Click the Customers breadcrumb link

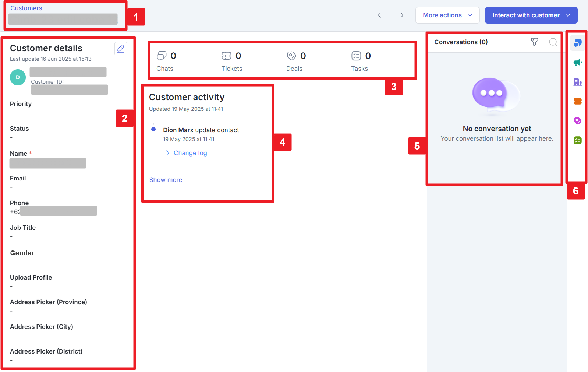coord(26,8)
